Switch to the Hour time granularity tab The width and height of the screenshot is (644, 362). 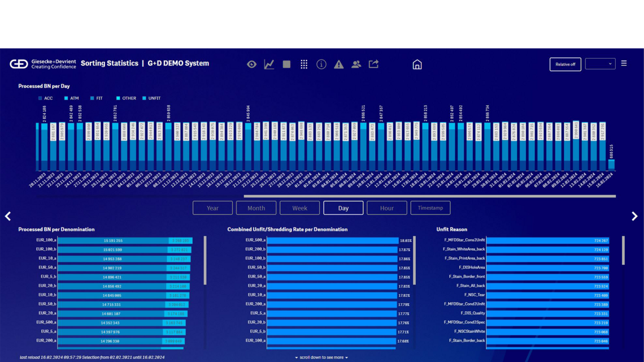(x=387, y=208)
